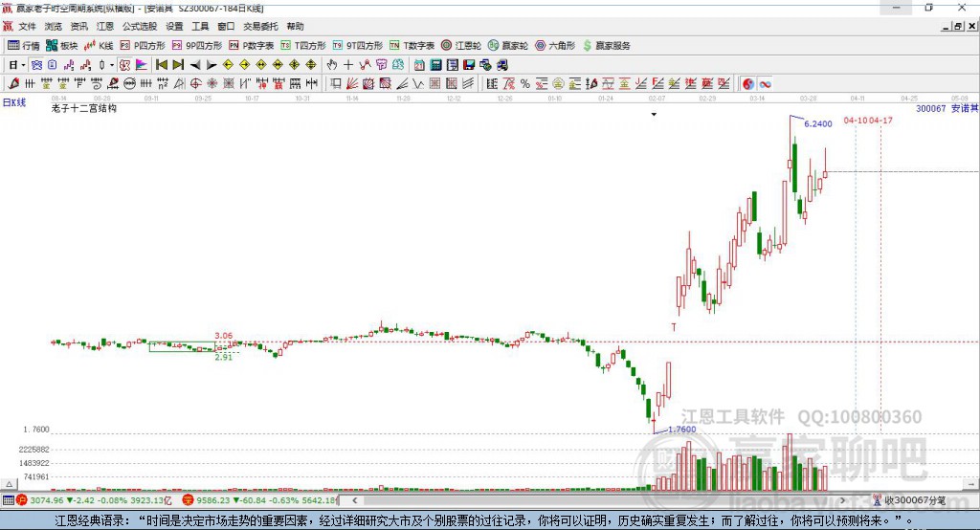Open the 公式选股 menu
Viewport: 980px width, 530px height.
pos(140,26)
